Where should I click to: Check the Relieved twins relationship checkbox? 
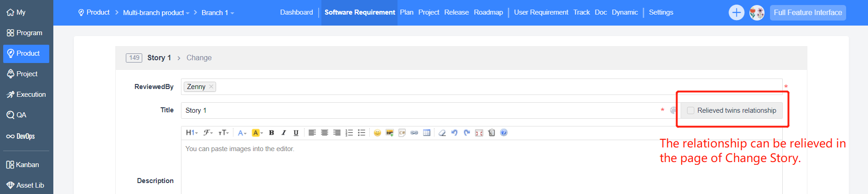click(691, 110)
